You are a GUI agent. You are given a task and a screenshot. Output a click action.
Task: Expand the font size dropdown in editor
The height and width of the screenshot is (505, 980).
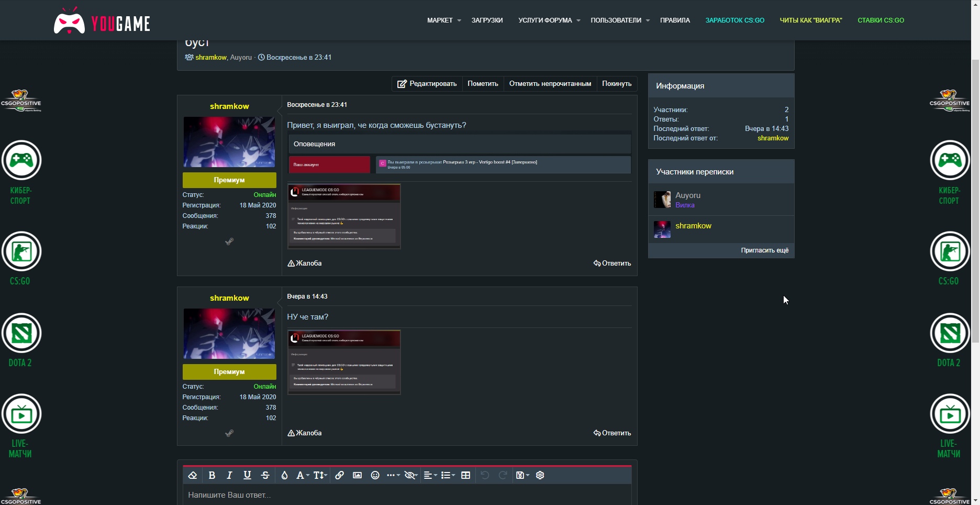click(x=320, y=475)
